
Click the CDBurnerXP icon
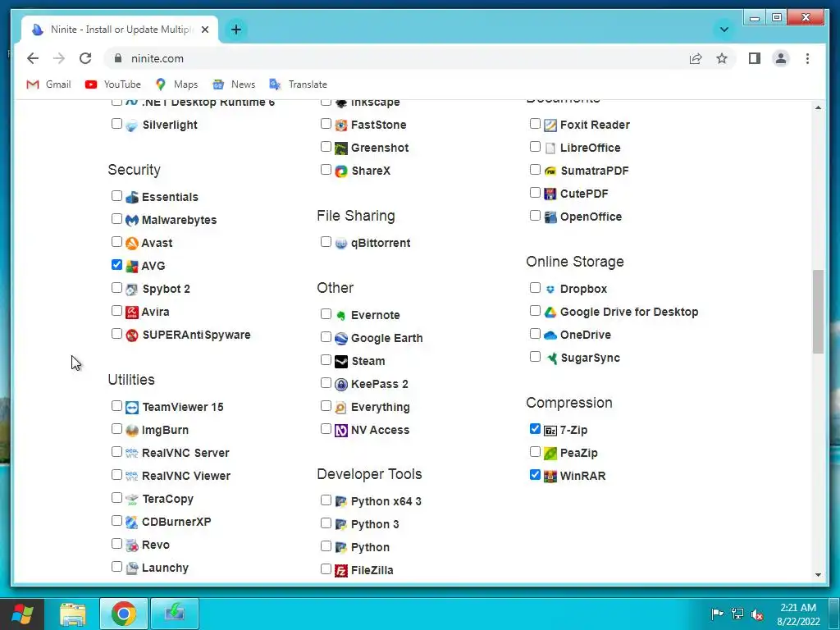coord(132,522)
